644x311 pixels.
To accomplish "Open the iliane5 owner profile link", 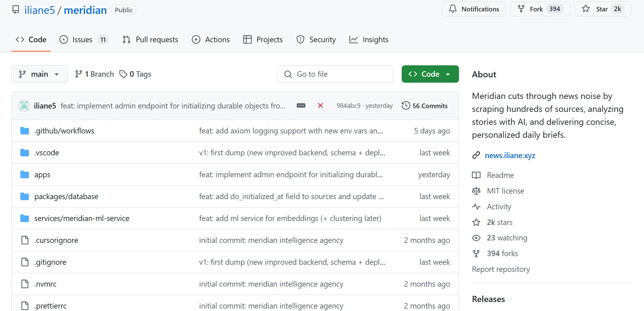I will (39, 10).
